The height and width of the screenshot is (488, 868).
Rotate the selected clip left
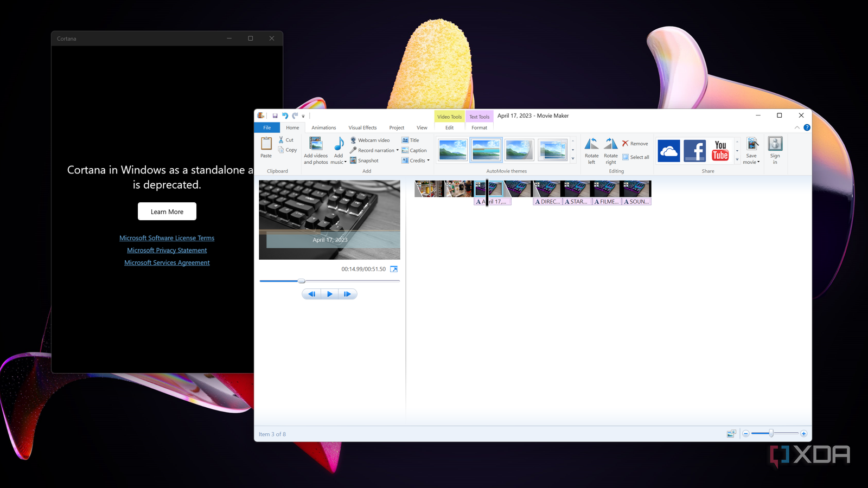pos(591,150)
